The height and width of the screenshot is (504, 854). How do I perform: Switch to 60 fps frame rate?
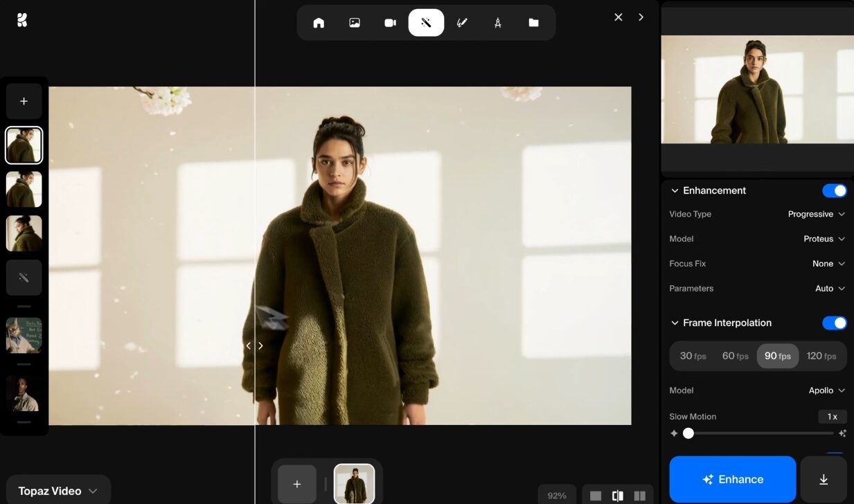click(x=735, y=356)
